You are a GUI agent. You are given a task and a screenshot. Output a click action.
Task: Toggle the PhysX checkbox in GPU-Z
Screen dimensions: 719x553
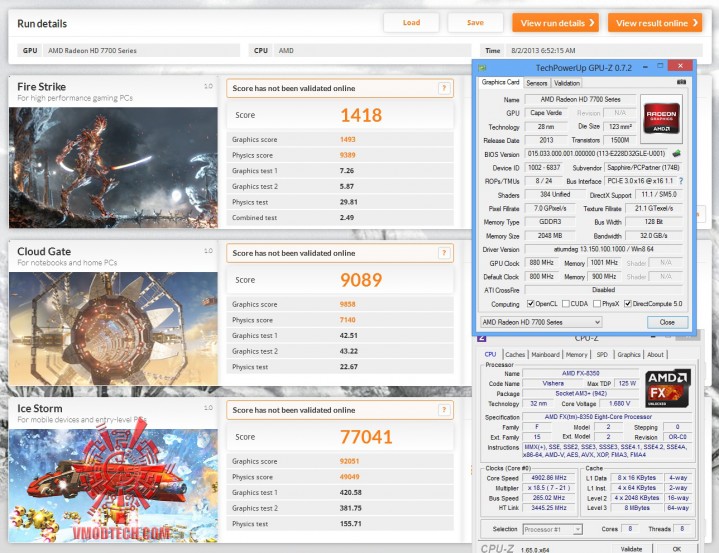pos(597,304)
